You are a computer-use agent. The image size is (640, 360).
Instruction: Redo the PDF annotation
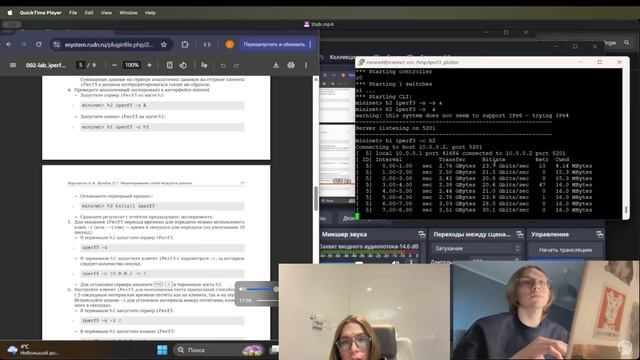click(x=236, y=65)
